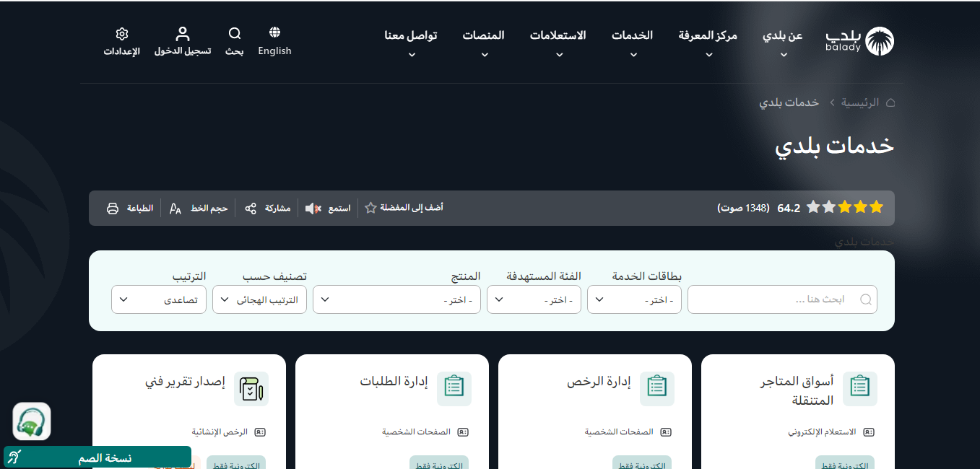Click مشاركة share button label

tap(277, 209)
